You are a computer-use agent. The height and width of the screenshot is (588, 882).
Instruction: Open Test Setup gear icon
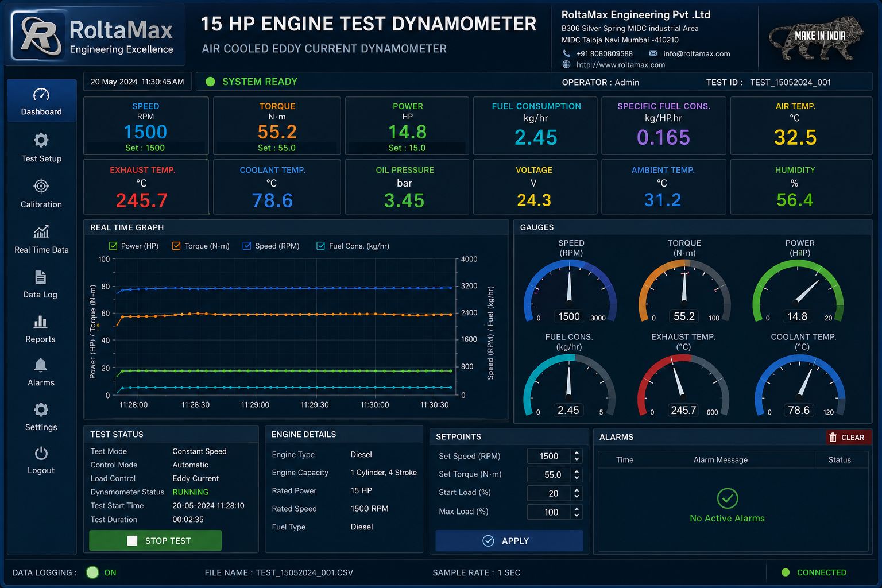41,140
